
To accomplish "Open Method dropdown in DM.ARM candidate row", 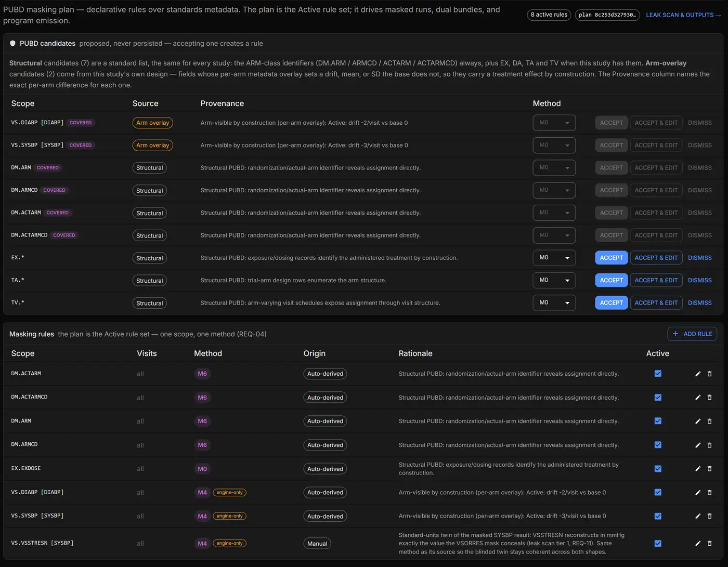I will (x=554, y=167).
